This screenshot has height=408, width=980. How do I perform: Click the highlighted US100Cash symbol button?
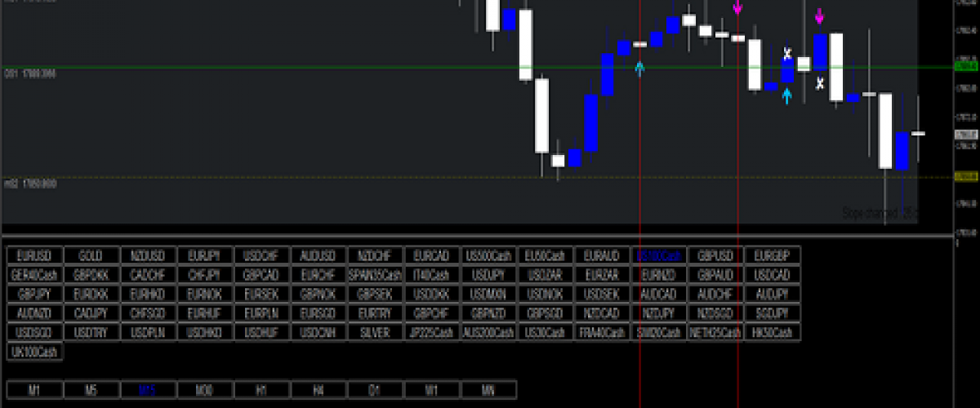tap(658, 255)
